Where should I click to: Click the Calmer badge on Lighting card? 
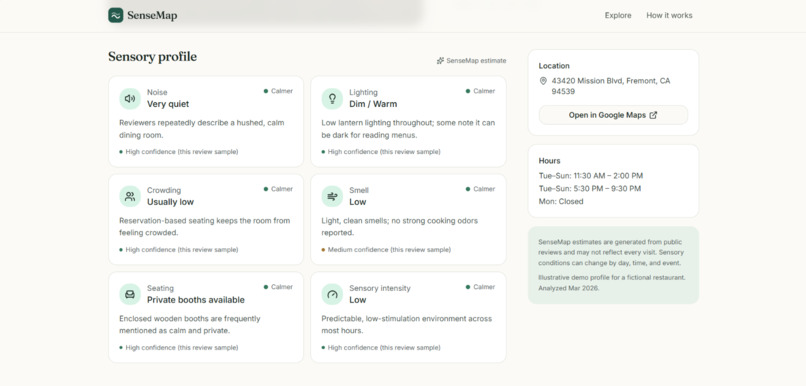click(480, 91)
